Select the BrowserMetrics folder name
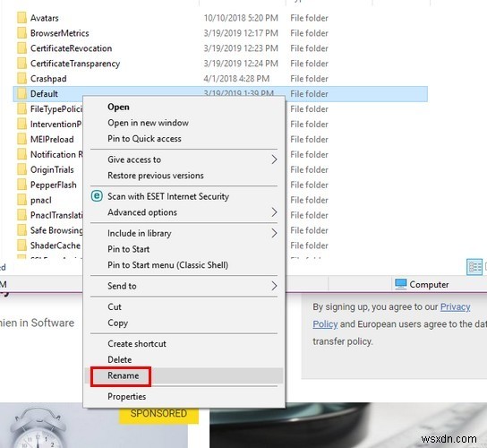The image size is (487, 448). 60,33
